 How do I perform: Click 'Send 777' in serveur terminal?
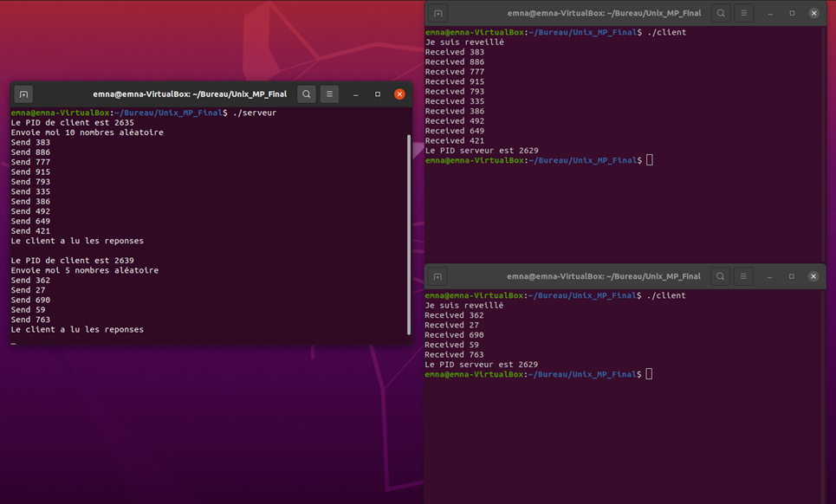(x=30, y=162)
